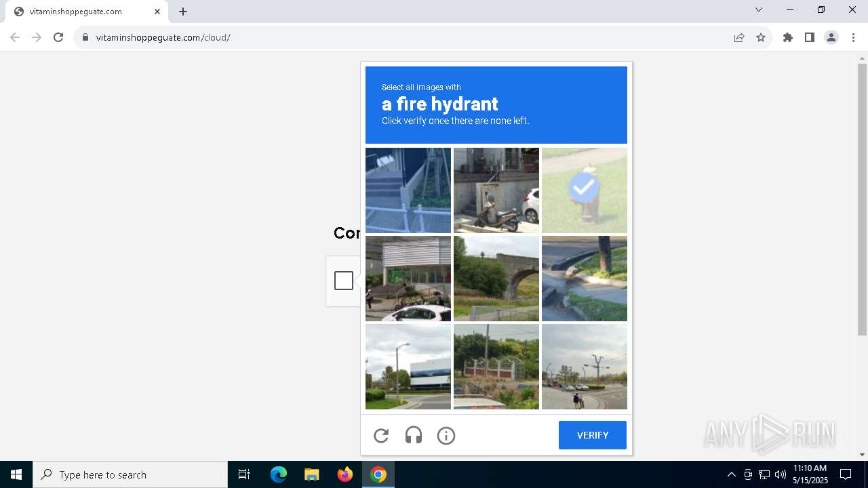Open network status tray icon

point(764,474)
